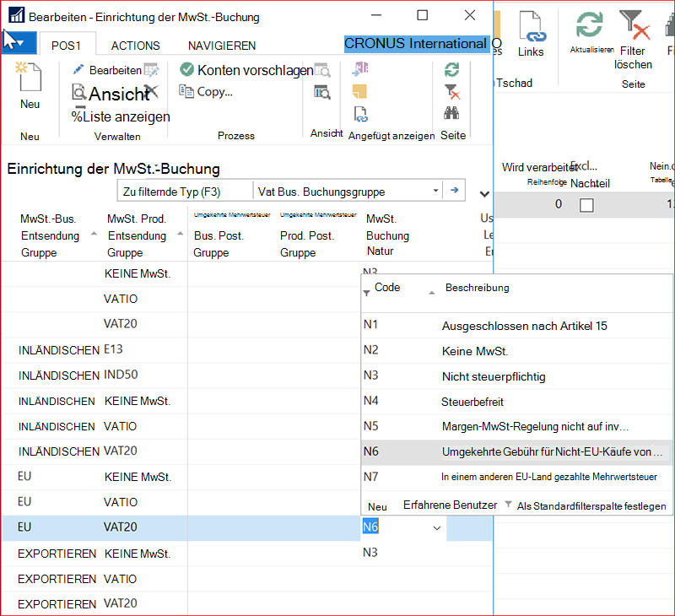Click the green refresh icon in Seite group

pos(451,70)
